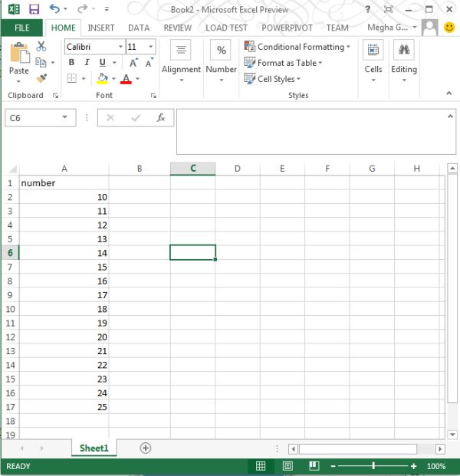Switch to Page Layout view
460x476 pixels.
pos(287,466)
